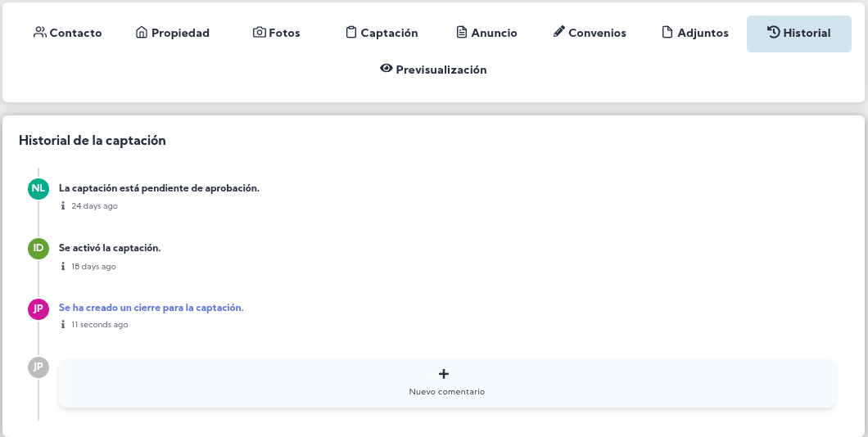This screenshot has height=437, width=868.
Task: Click the magenta JP user avatar
Action: 38,309
